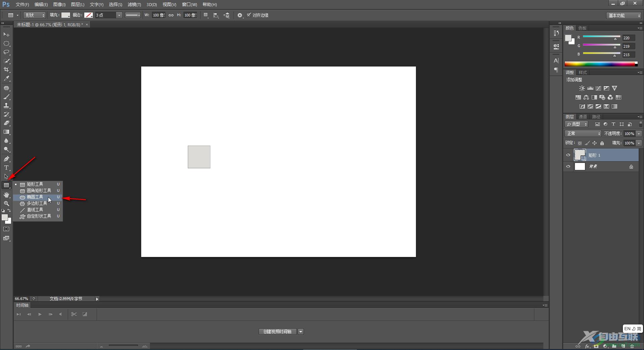
Task: Choose 椭圆工具 from the flyout menu
Action: coord(38,197)
